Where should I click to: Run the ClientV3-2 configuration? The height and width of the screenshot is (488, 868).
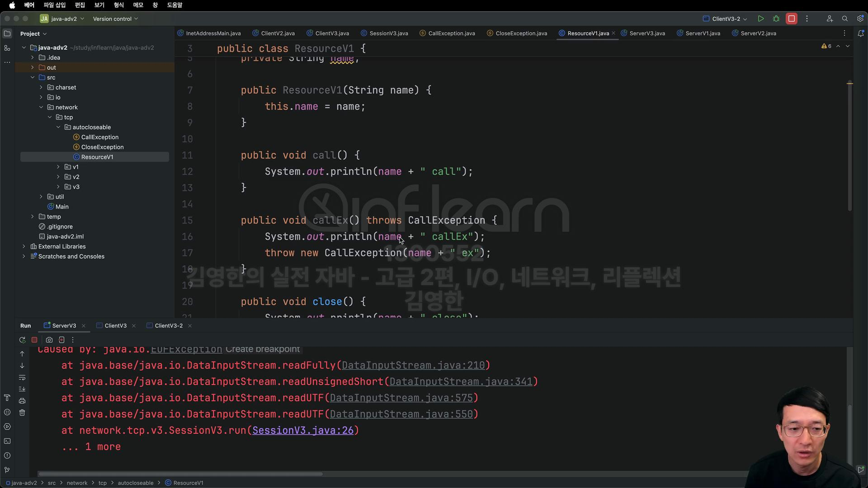pyautogui.click(x=761, y=19)
